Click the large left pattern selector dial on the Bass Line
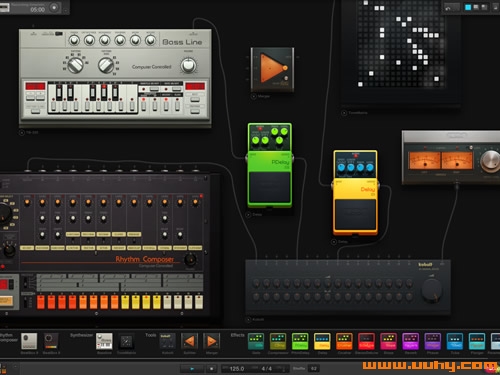Viewport: 500px width, 375px height. (x=75, y=65)
